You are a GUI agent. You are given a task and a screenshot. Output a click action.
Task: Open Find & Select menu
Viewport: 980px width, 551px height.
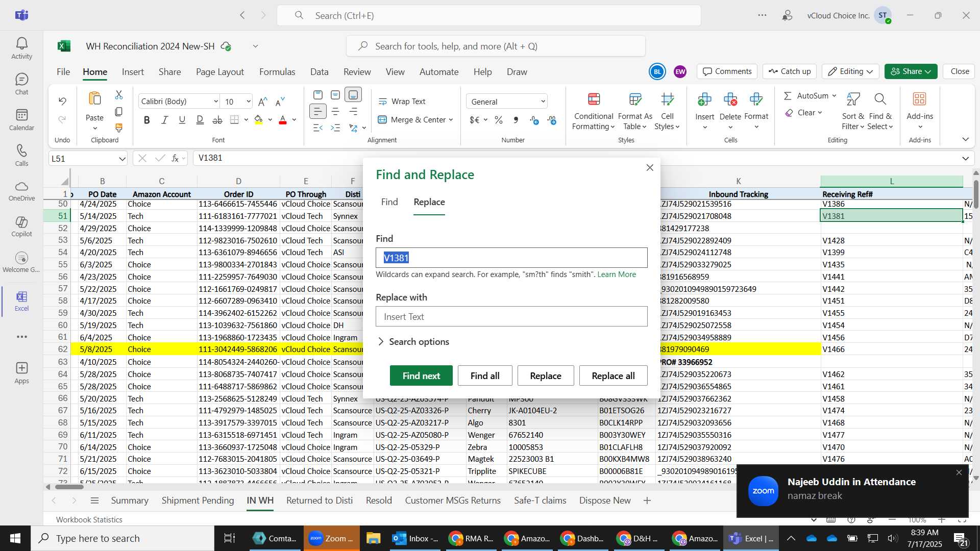880,111
